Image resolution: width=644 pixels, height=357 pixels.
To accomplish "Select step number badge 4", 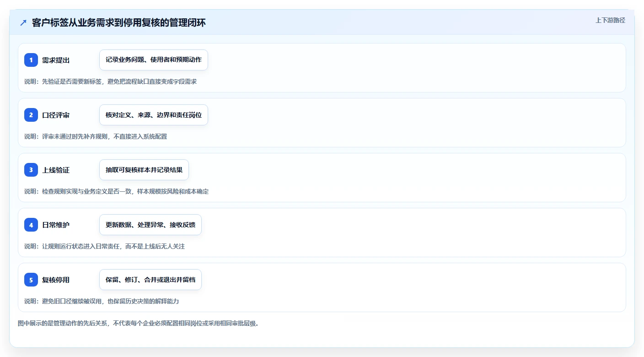I will (x=31, y=225).
